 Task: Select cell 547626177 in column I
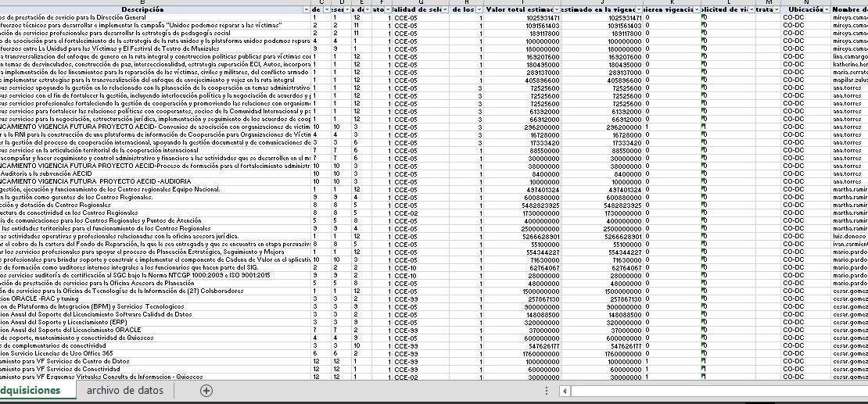click(x=522, y=345)
